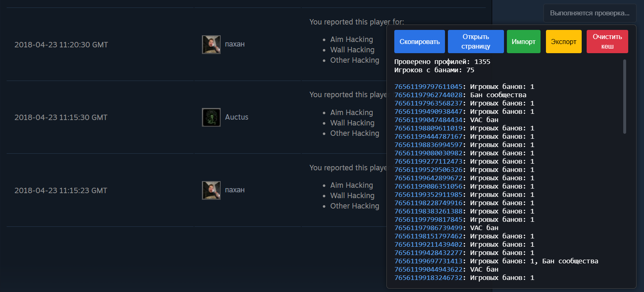Open пахан avatar in 11:15:23 row

click(211, 190)
